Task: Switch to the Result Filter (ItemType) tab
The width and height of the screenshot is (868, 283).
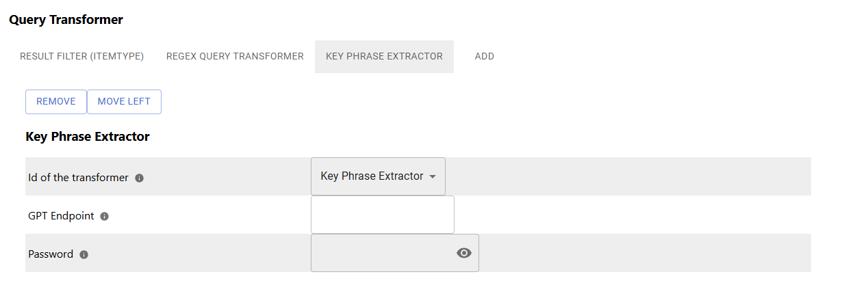Action: [x=81, y=57]
